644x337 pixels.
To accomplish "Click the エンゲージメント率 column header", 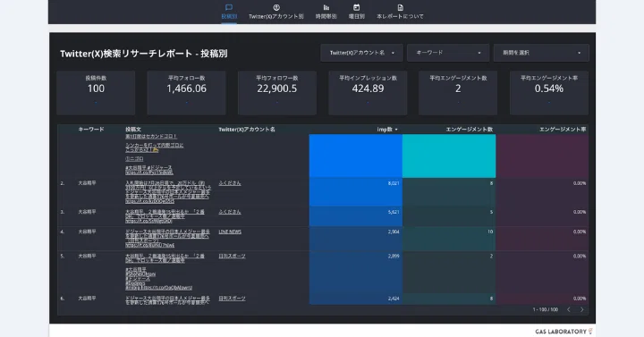I will pyautogui.click(x=563, y=130).
